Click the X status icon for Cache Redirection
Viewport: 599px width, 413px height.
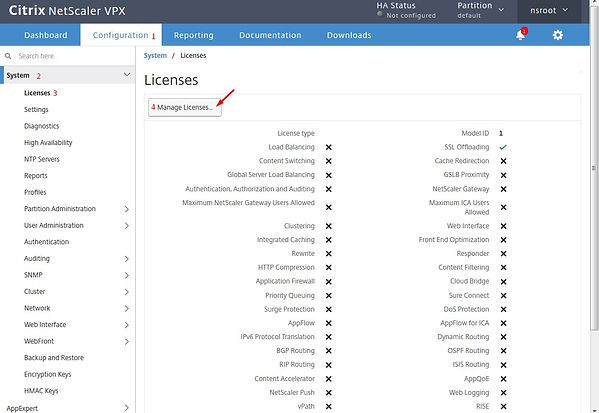click(503, 161)
